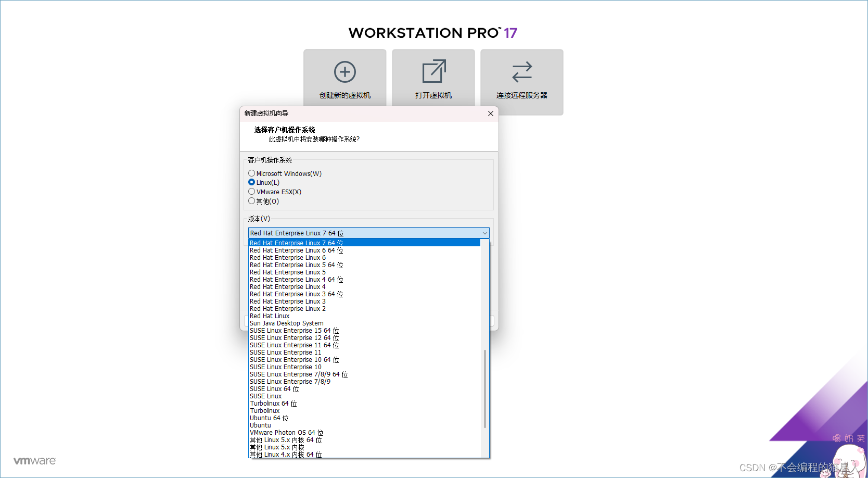Choose Red Hat Enterprise Linux 5 64 位
The height and width of the screenshot is (478, 868).
pos(364,265)
